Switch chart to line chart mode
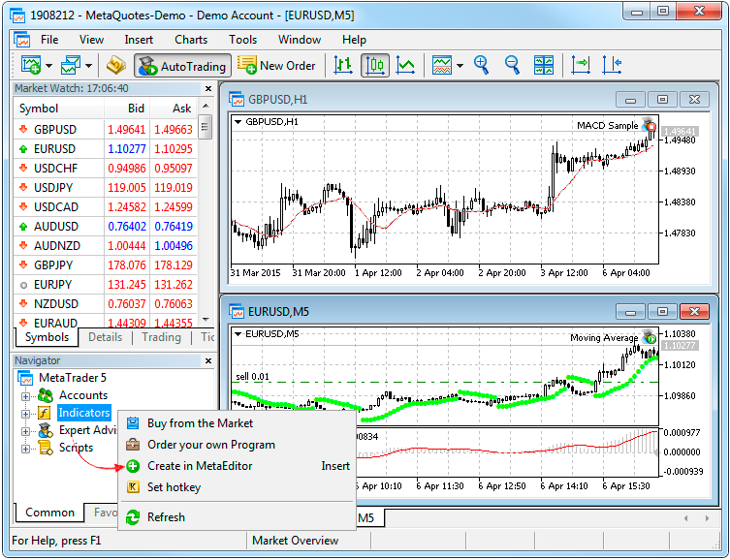The image size is (730, 560). [405, 65]
